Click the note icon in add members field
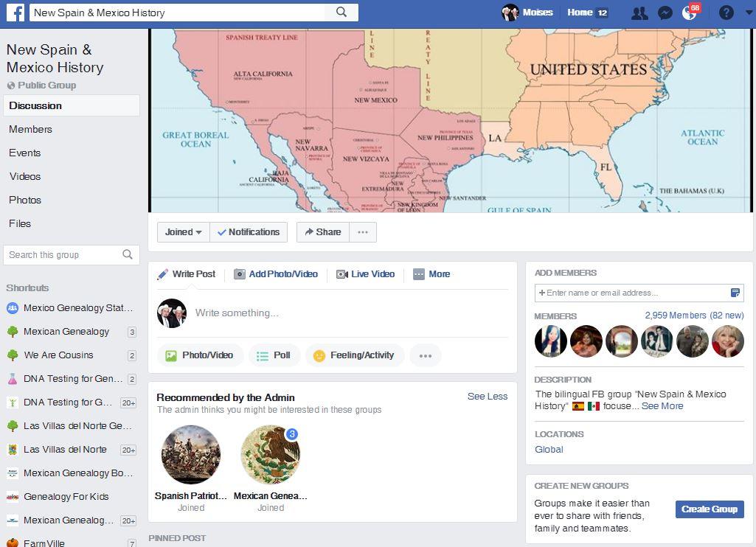This screenshot has width=756, height=547. coord(735,293)
